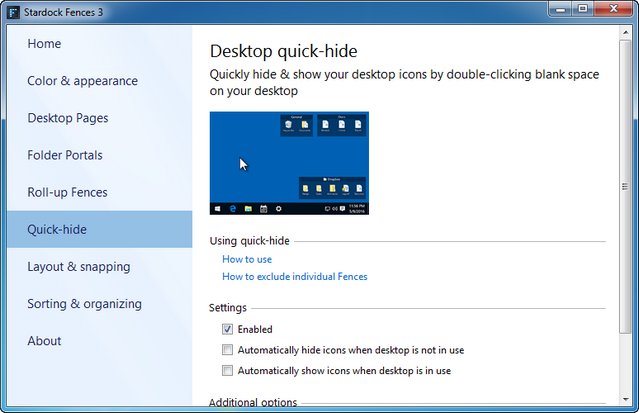Maximize the Fences window
Screen dimensions: 639x413
point(581,11)
